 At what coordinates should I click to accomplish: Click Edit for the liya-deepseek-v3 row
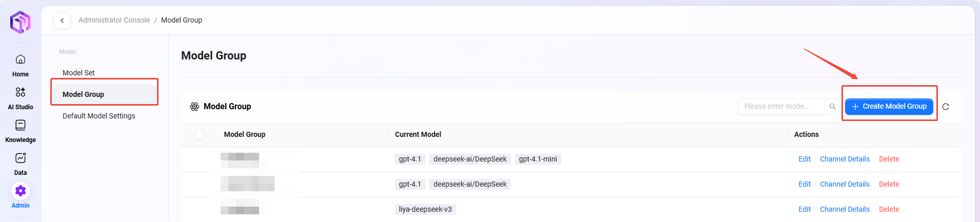point(804,209)
